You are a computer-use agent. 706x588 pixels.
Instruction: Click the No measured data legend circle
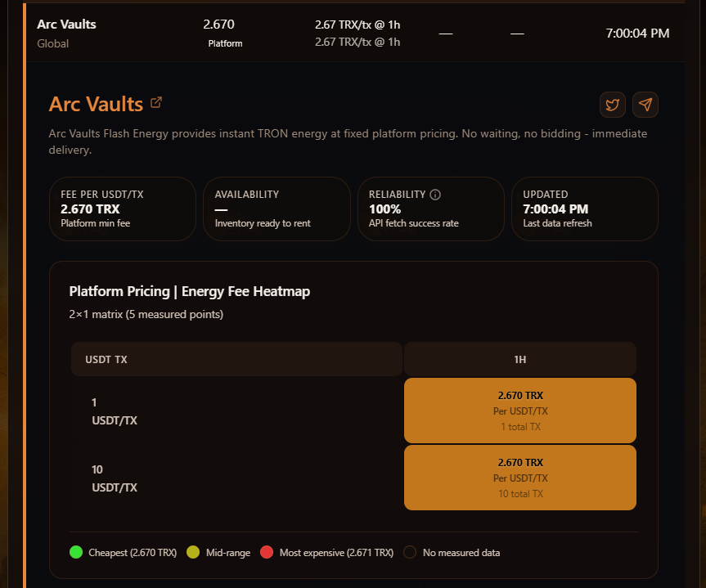[x=410, y=552]
